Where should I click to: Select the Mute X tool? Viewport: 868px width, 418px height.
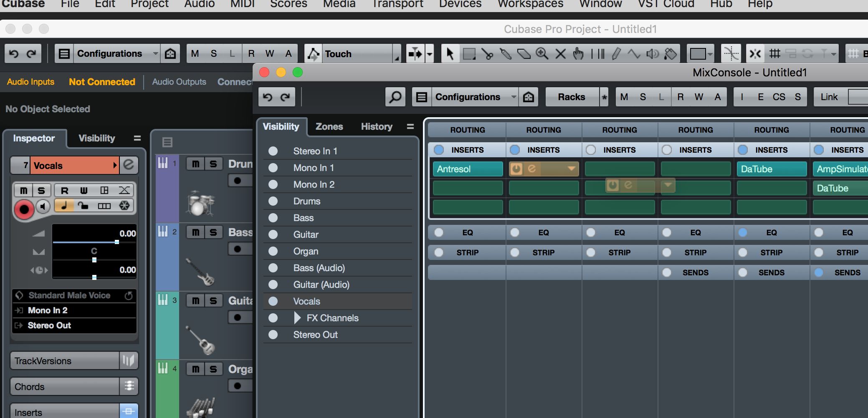tap(560, 54)
